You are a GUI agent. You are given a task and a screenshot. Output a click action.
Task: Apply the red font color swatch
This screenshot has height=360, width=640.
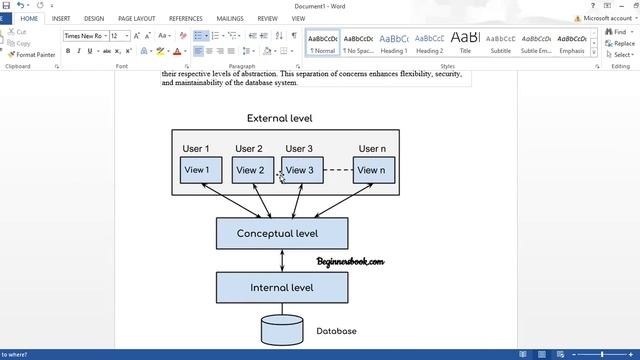(x=177, y=51)
